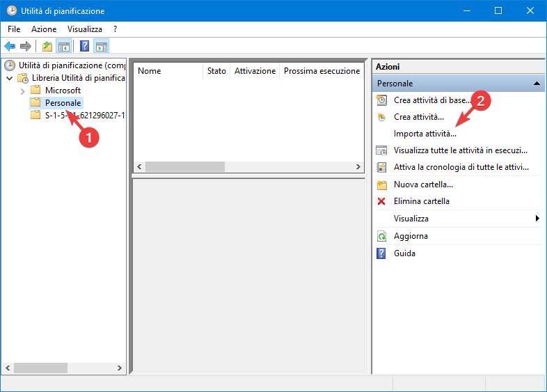
Task: Click the clock icon in the title bar
Action: tap(12, 10)
